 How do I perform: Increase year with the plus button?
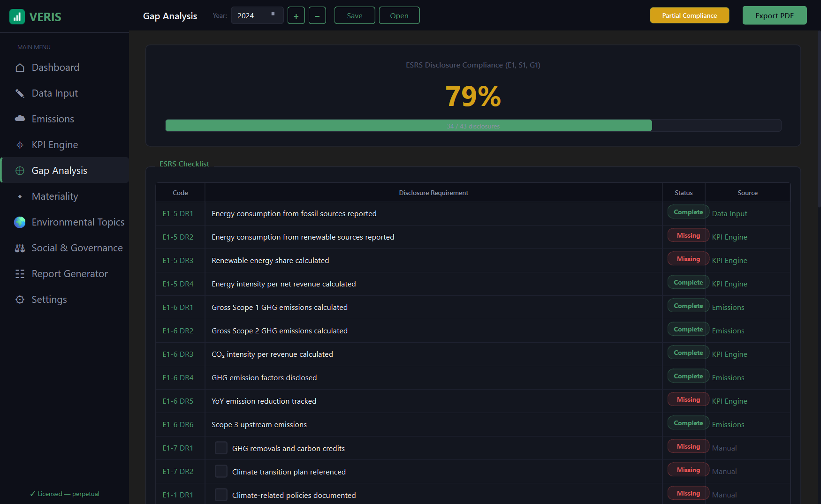[x=296, y=15]
